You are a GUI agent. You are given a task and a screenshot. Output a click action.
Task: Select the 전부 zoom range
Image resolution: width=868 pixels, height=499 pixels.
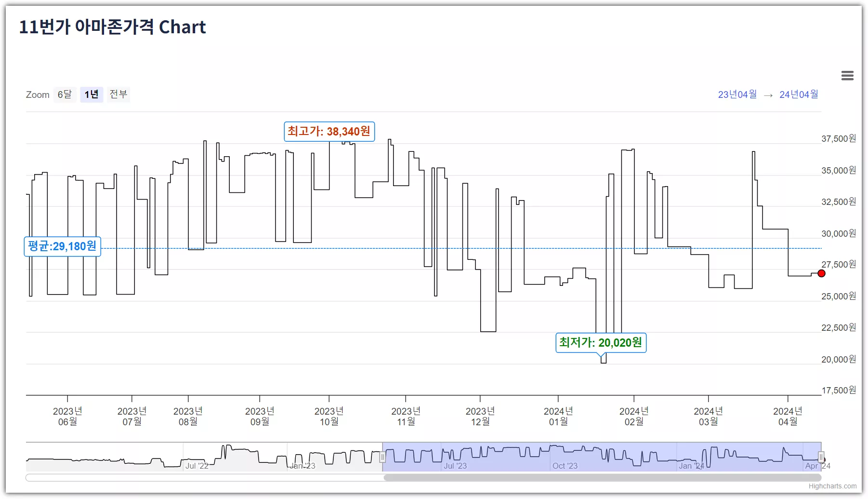[x=118, y=94]
